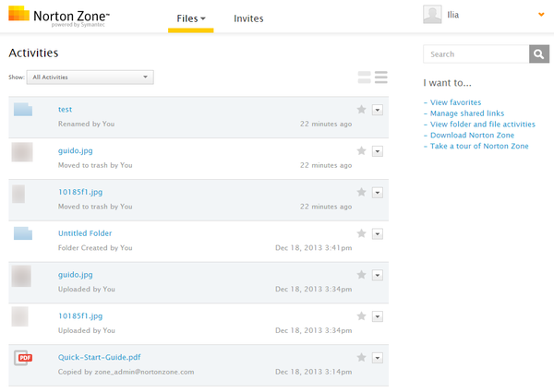Image resolution: width=554 pixels, height=392 pixels.
Task: Open the user account menu arrow
Action: click(x=540, y=14)
